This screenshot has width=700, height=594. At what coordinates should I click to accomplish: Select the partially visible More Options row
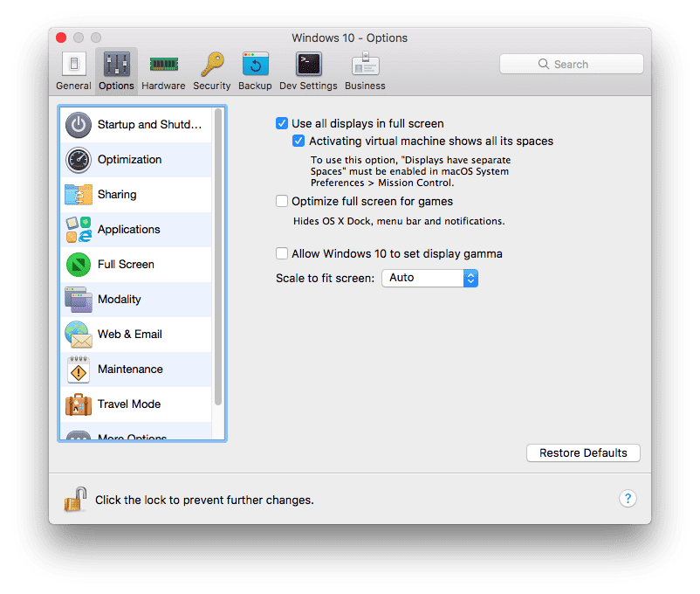[136, 431]
